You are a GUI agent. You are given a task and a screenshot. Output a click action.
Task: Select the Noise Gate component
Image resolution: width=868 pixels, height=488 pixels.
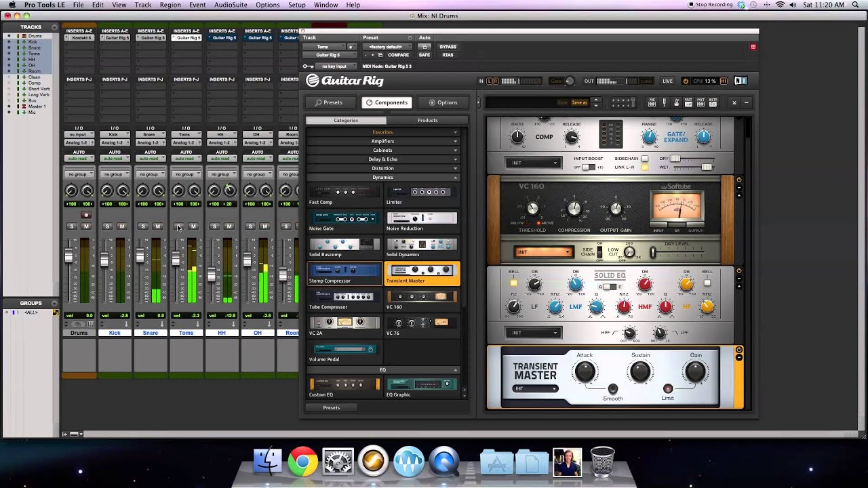pos(344,221)
